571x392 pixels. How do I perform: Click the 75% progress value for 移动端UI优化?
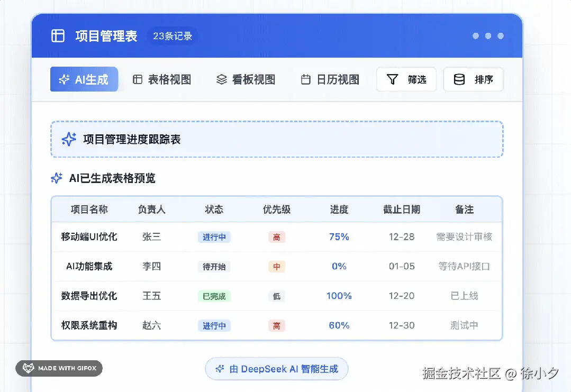tap(339, 237)
